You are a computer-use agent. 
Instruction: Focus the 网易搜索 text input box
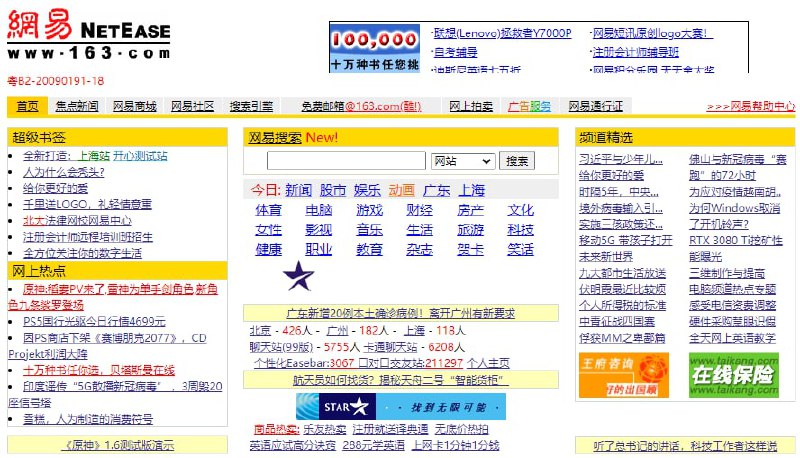click(x=346, y=161)
